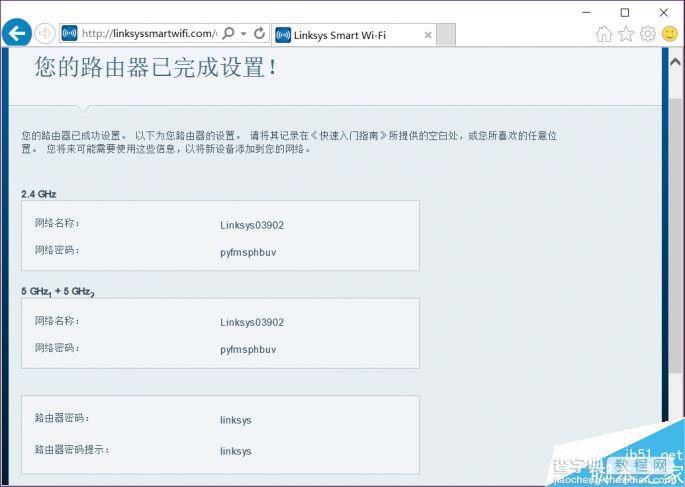This screenshot has width=685, height=487.
Task: Refresh the page with the reload icon
Action: [259, 33]
